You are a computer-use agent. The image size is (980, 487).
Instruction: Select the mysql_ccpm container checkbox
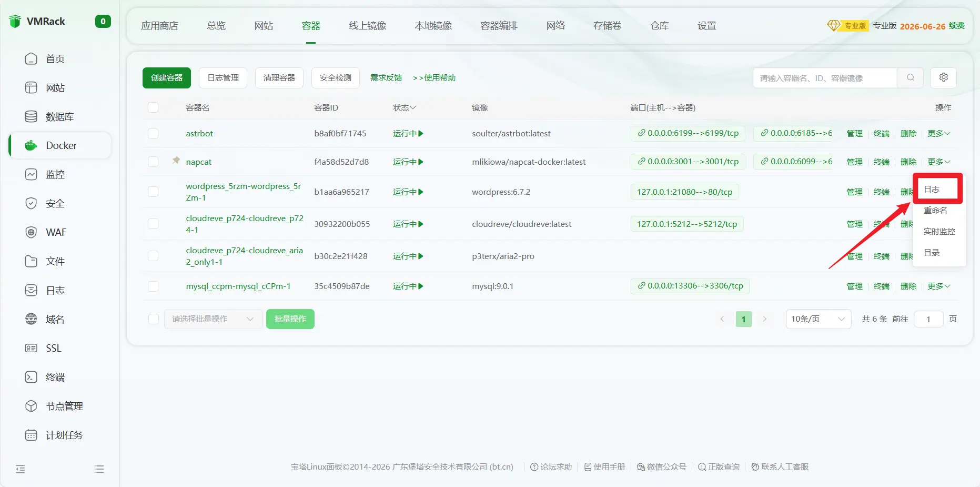(153, 286)
